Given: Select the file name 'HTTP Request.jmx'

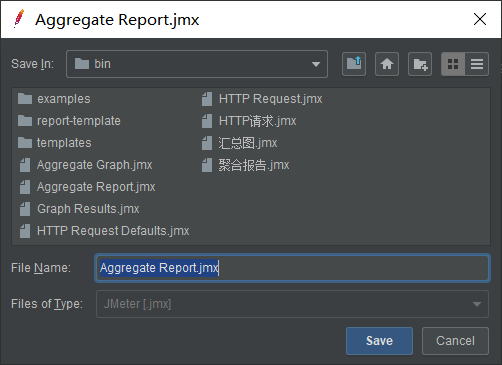Looking at the screenshot, I should [x=270, y=99].
